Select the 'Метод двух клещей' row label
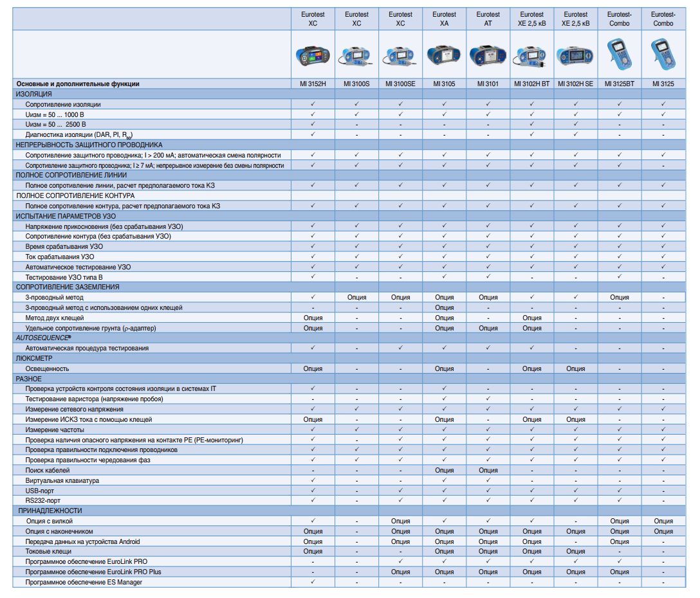Image resolution: width=700 pixels, height=598 pixels. tap(55, 318)
